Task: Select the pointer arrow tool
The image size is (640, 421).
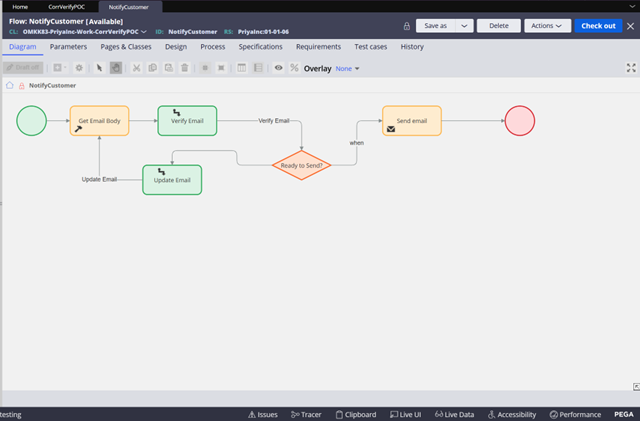Action: (x=99, y=68)
